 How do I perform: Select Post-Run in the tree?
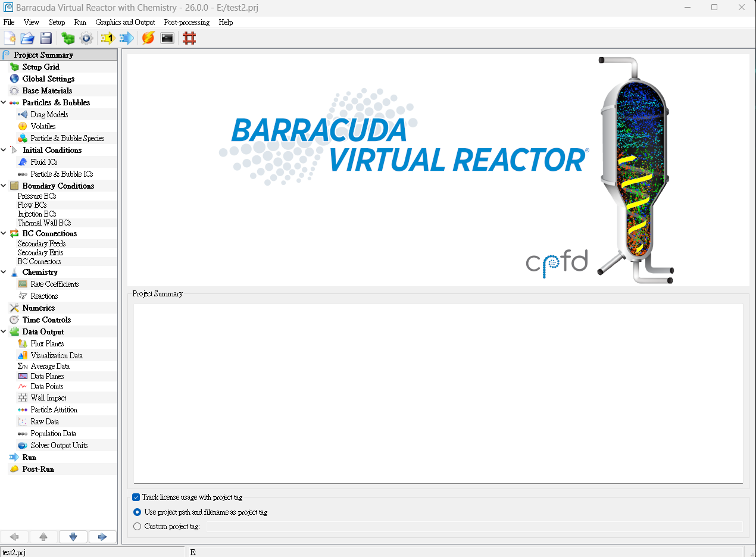click(38, 469)
